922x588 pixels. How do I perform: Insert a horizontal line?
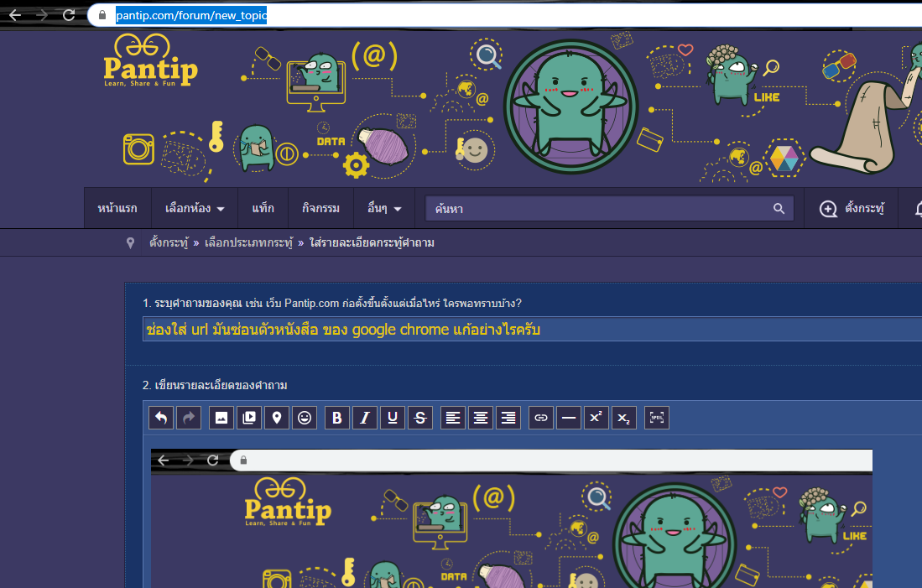click(x=569, y=418)
